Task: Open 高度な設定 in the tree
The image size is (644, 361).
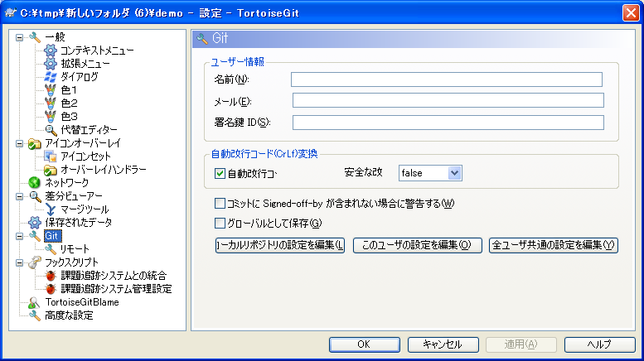Action: [69, 315]
